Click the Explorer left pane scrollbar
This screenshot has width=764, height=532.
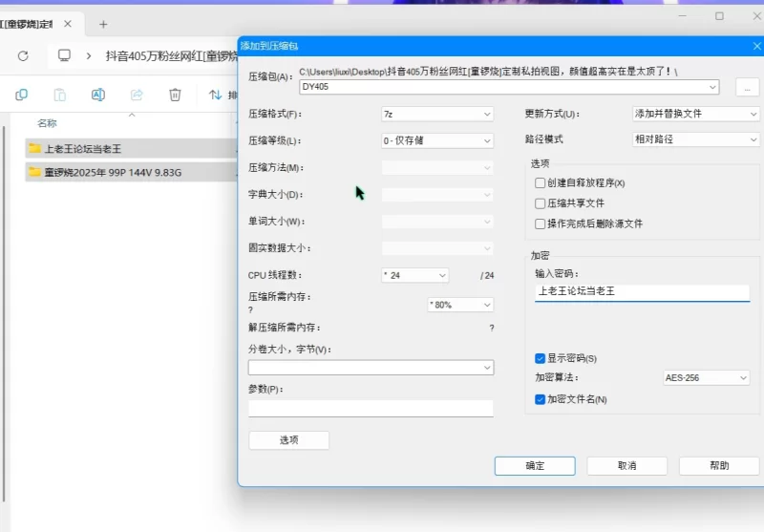click(4, 311)
